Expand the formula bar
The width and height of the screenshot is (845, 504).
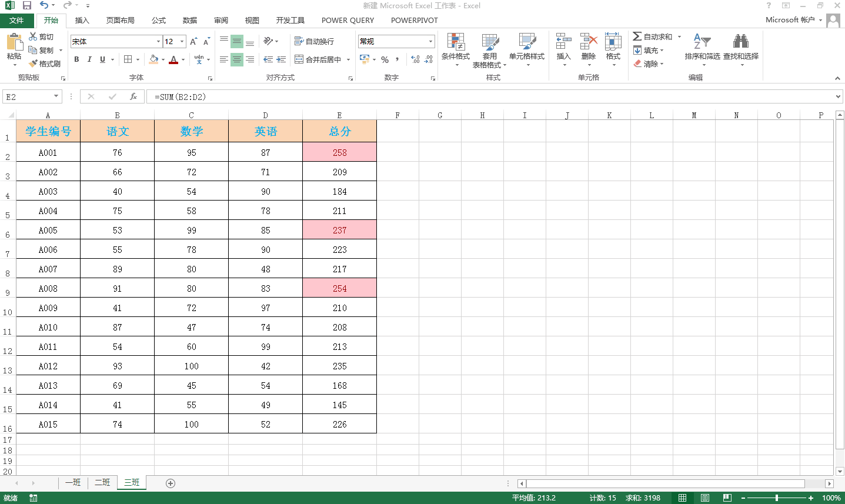(x=838, y=96)
